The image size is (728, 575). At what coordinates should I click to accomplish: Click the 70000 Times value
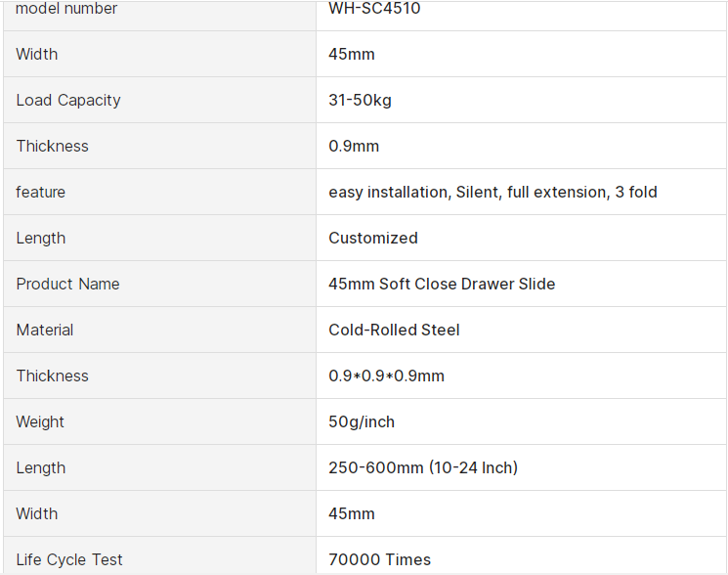[379, 559]
